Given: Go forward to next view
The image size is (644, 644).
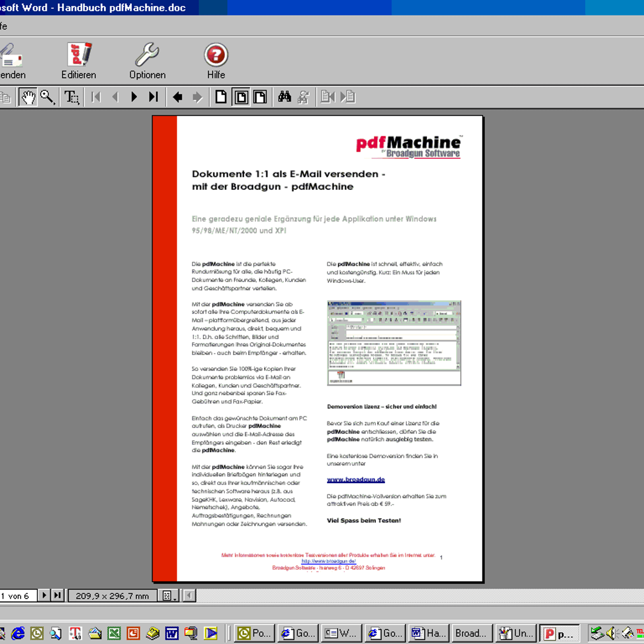Looking at the screenshot, I should [x=197, y=97].
